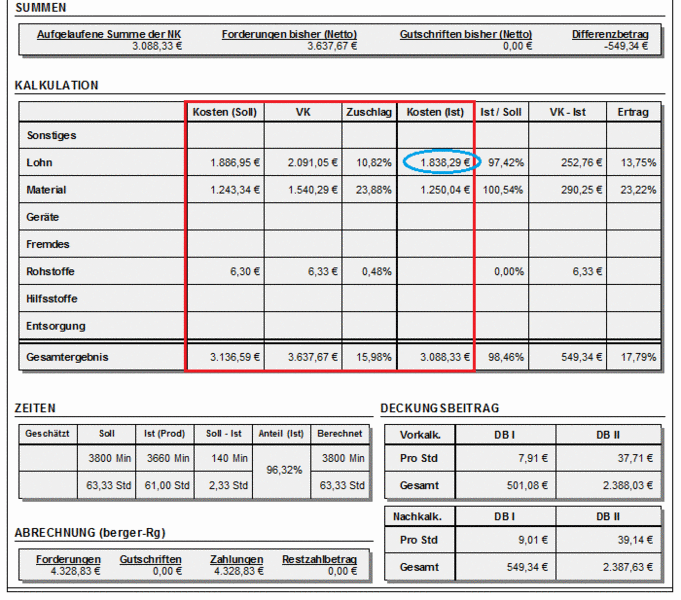
Task: Click the 'Aufgelaufene Summe der NK' heading
Action: 109,34
